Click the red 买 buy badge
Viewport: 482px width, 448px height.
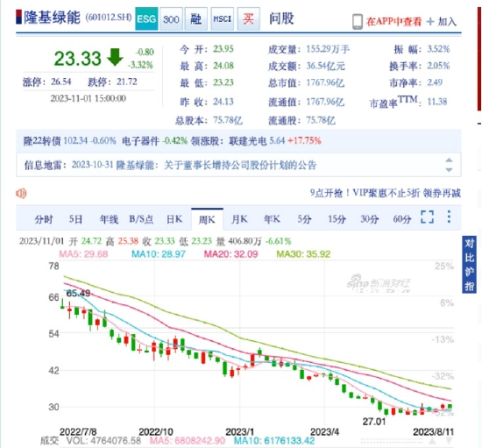coord(248,19)
